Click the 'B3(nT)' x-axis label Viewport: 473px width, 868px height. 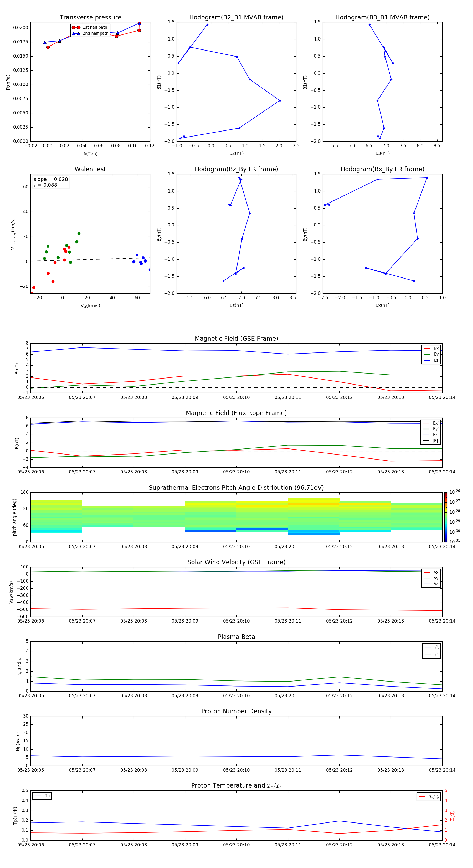[382, 153]
